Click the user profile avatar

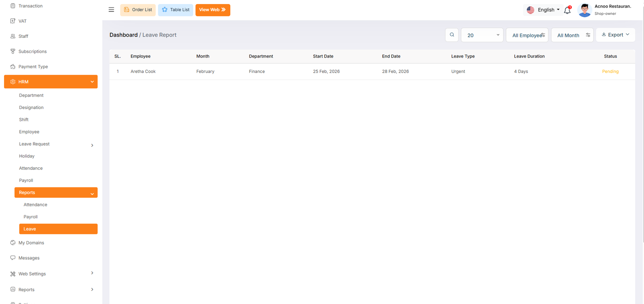[584, 10]
